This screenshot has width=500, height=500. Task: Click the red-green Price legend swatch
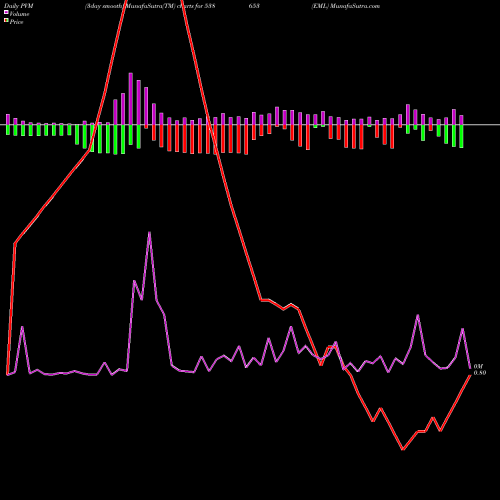(x=6, y=21)
